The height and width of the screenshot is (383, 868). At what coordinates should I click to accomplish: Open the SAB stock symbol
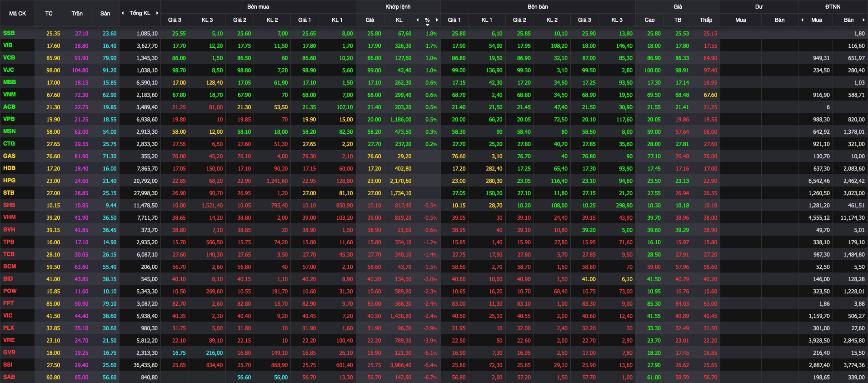9,377
